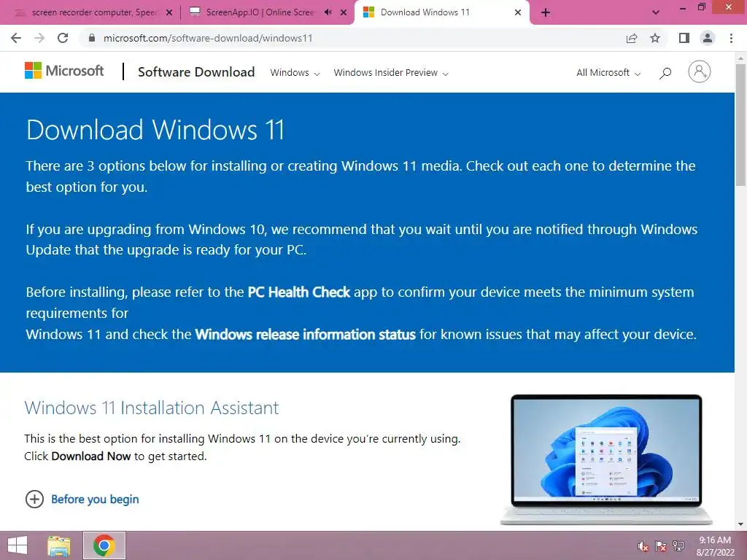Bookmark page with star icon
The height and width of the screenshot is (560, 747).
[655, 38]
